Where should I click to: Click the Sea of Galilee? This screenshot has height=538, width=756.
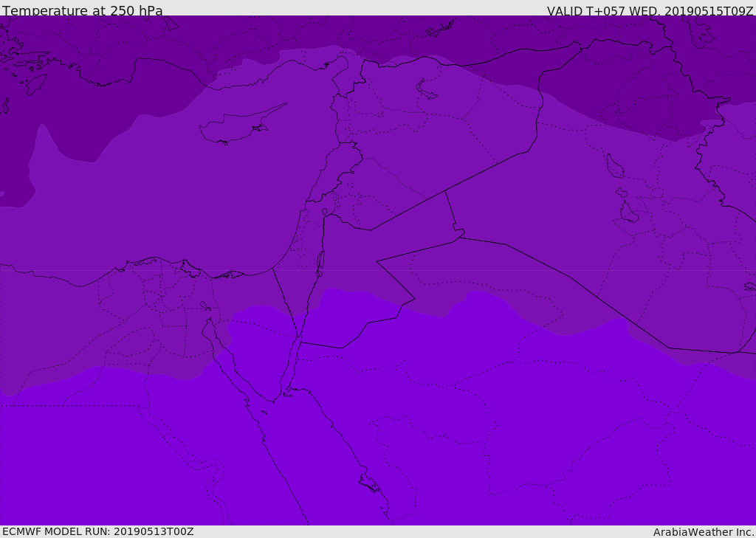click(324, 213)
